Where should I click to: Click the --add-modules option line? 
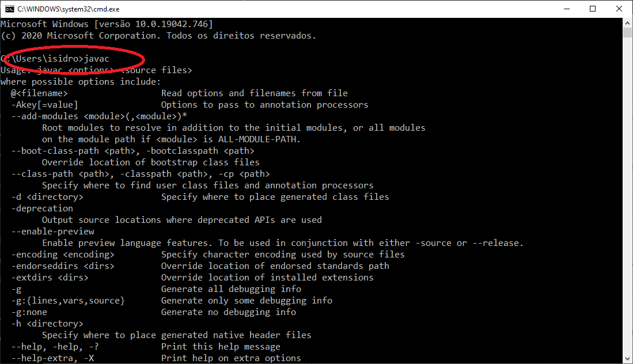pos(99,116)
